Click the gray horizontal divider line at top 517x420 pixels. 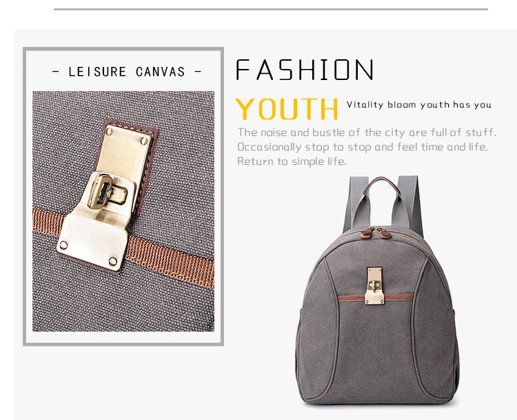pos(271,9)
